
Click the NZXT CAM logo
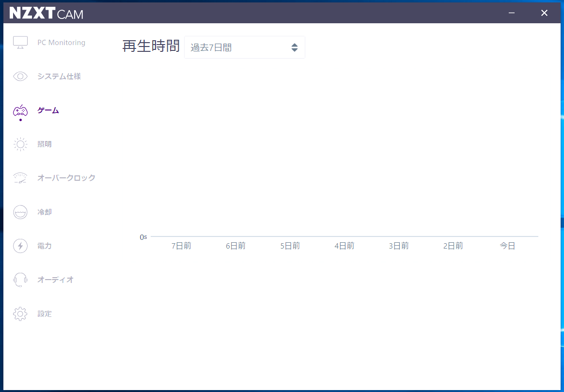(47, 13)
